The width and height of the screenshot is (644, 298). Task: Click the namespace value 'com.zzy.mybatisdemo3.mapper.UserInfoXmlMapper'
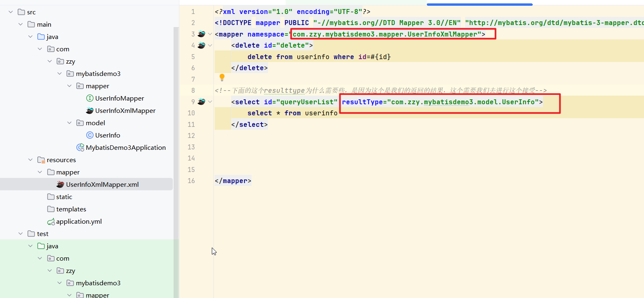click(x=385, y=34)
